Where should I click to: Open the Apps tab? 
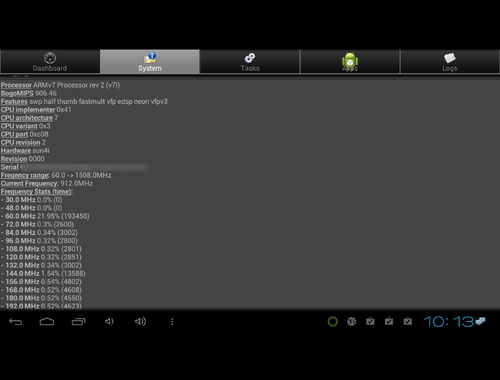(350, 61)
